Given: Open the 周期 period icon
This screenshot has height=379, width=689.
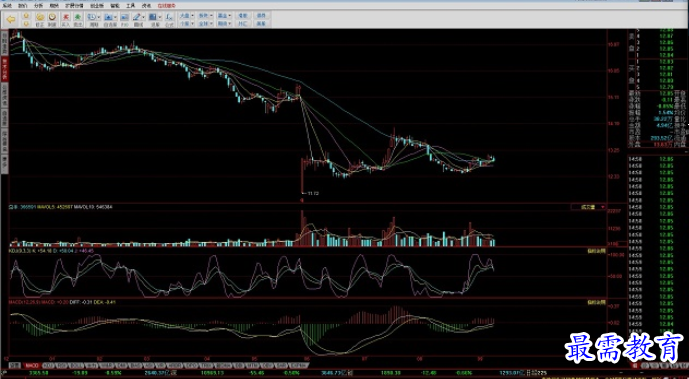Looking at the screenshot, I should [91, 17].
